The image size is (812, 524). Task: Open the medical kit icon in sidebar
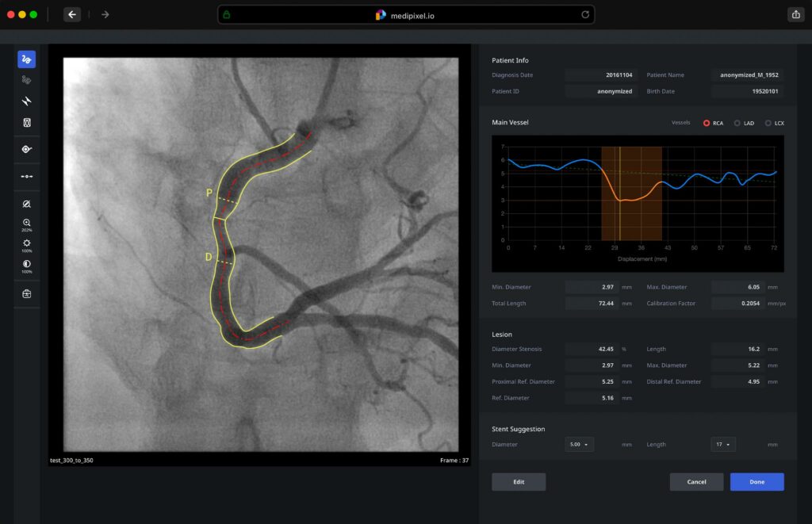[x=26, y=294]
